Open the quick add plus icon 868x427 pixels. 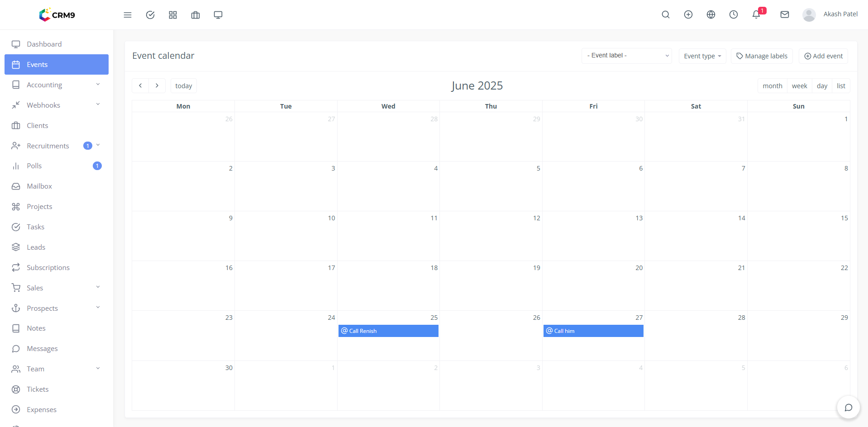coord(688,14)
